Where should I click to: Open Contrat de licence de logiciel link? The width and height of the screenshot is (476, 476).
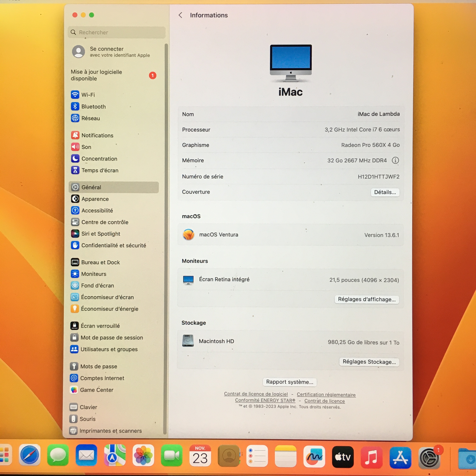click(x=256, y=394)
